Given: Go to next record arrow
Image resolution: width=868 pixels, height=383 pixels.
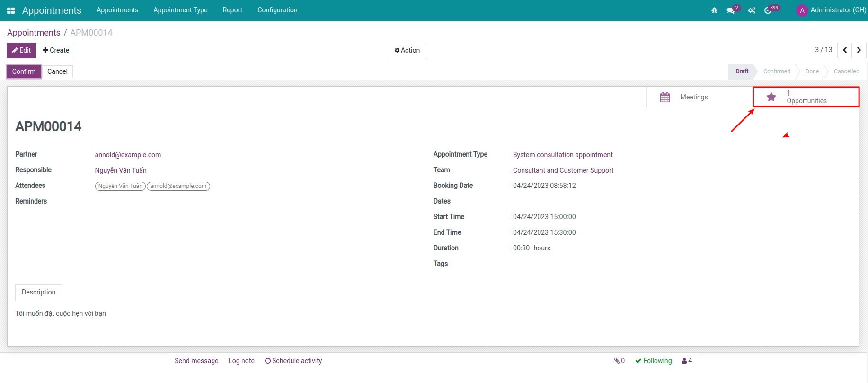Looking at the screenshot, I should coord(859,50).
